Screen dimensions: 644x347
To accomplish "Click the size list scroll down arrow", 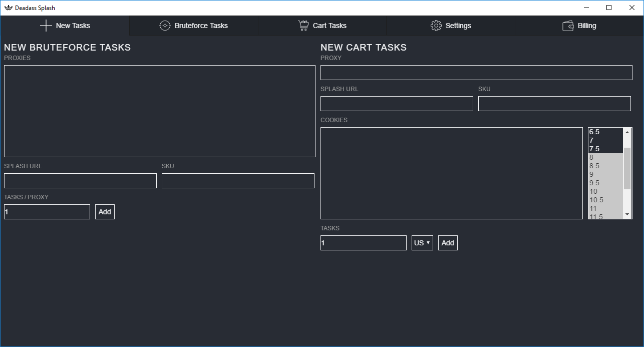I will point(627,214).
